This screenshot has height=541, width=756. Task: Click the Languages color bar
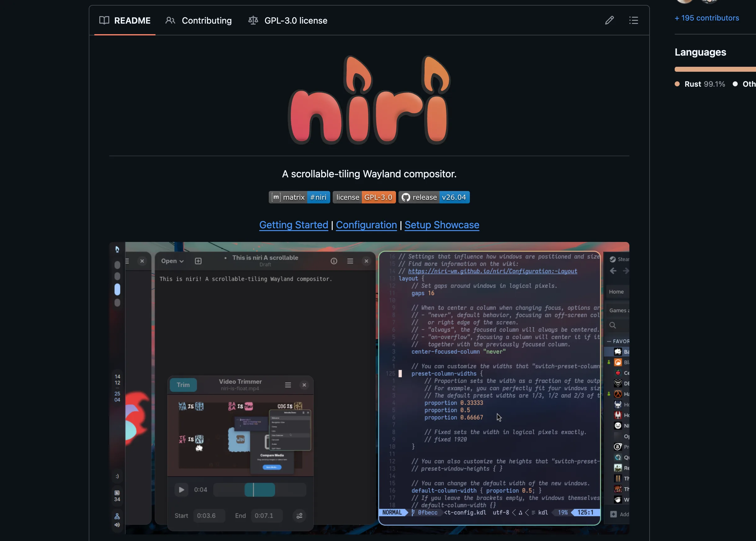715,69
